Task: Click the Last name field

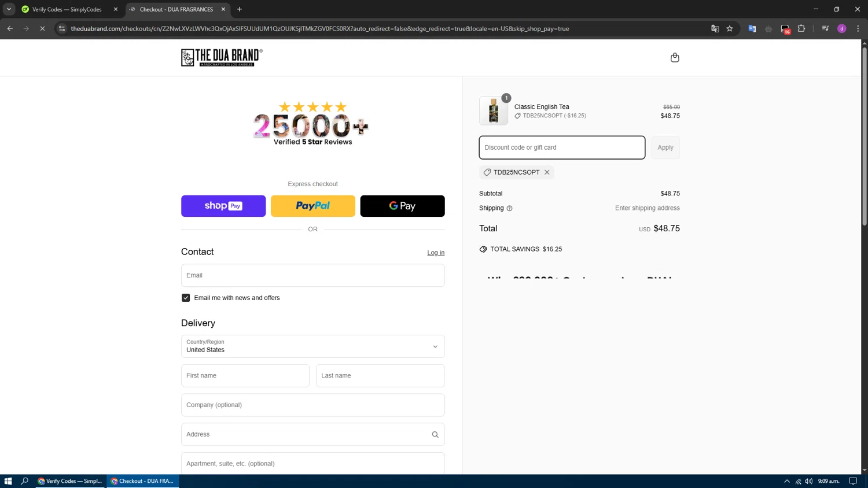Action: click(380, 376)
